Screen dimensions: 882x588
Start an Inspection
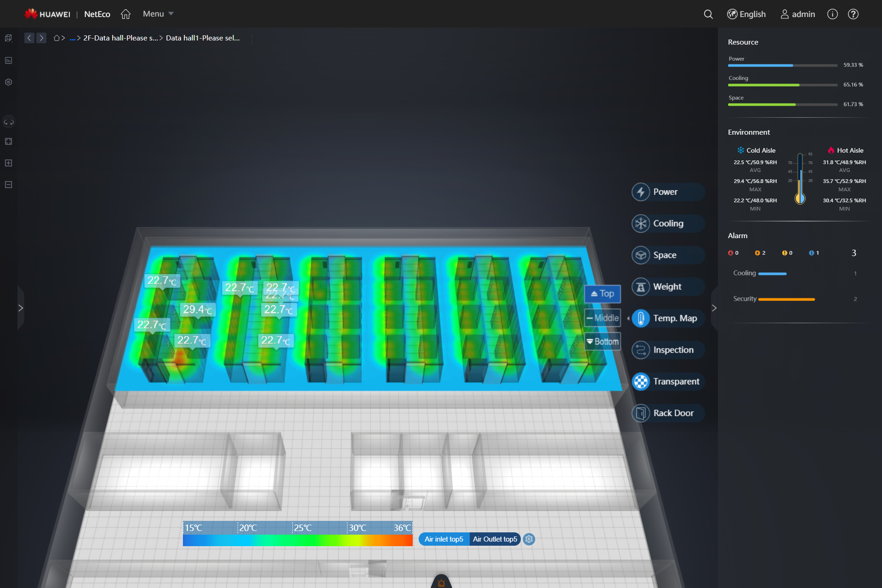tap(667, 349)
